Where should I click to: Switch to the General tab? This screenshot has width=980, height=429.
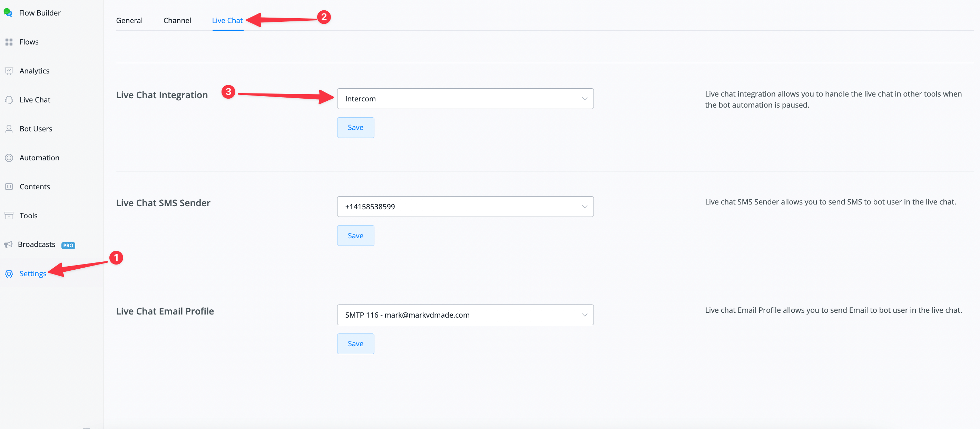click(129, 21)
